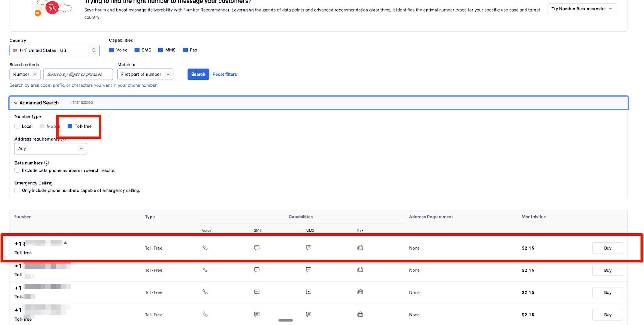Click the Mobile number type checkbox
The width and height of the screenshot is (644, 325).
[x=42, y=126]
